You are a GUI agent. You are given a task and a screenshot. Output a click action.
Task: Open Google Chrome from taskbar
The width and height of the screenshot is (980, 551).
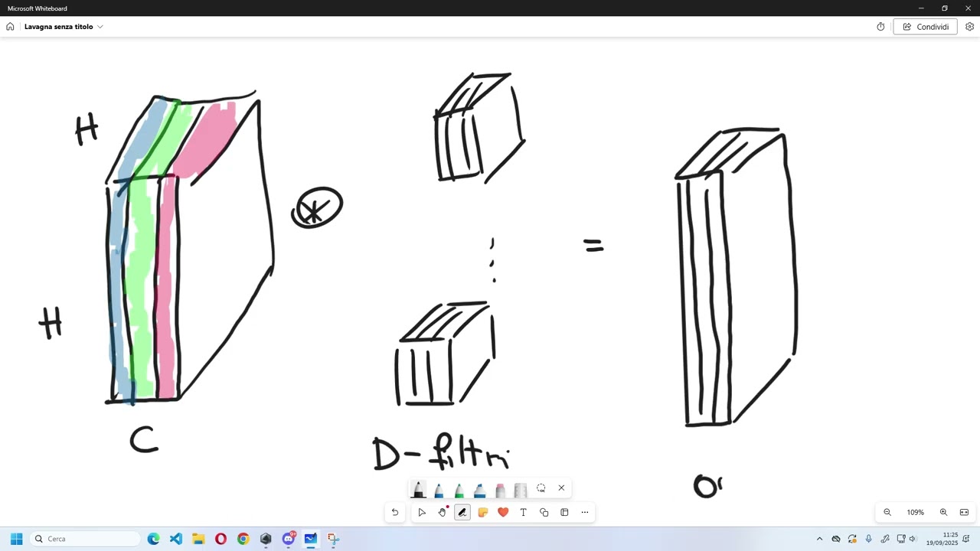click(x=243, y=539)
